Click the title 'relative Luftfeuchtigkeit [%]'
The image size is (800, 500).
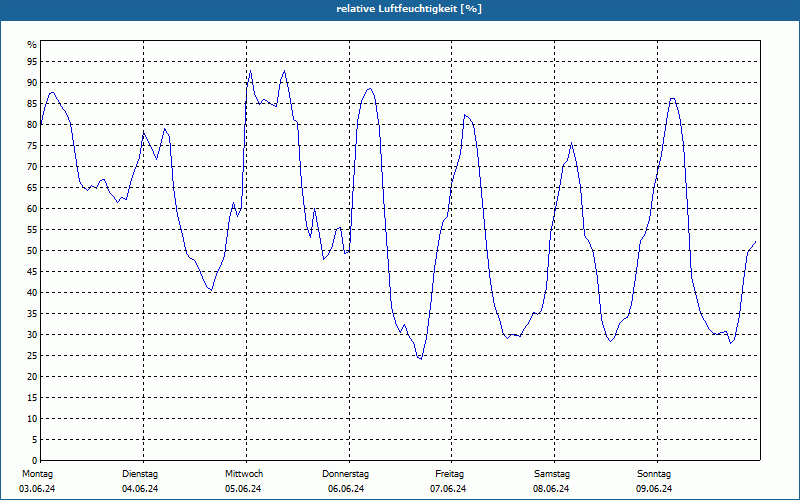coord(409,9)
